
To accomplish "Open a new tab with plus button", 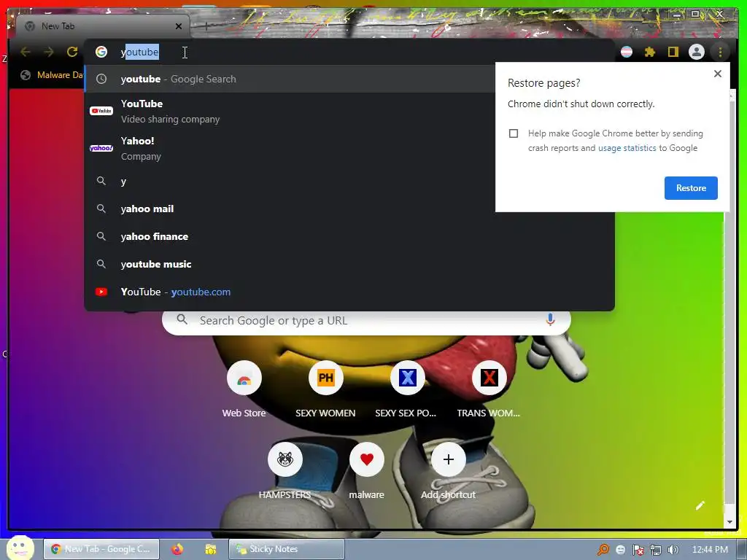I will click(206, 26).
